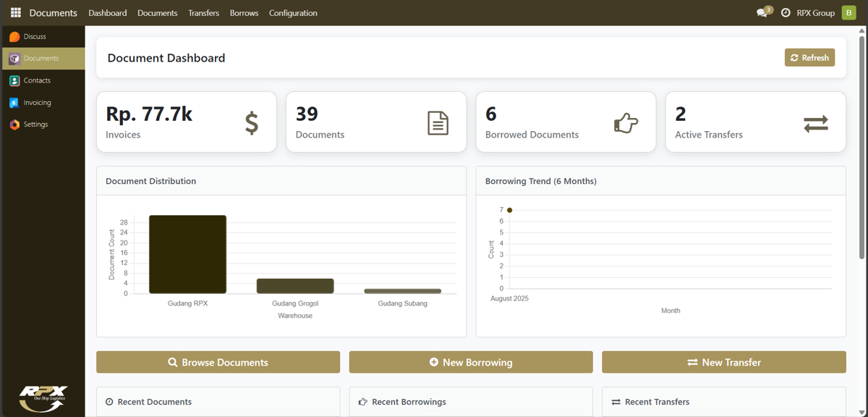The height and width of the screenshot is (417, 868).
Task: Click the green user avatar B
Action: pyautogui.click(x=848, y=13)
